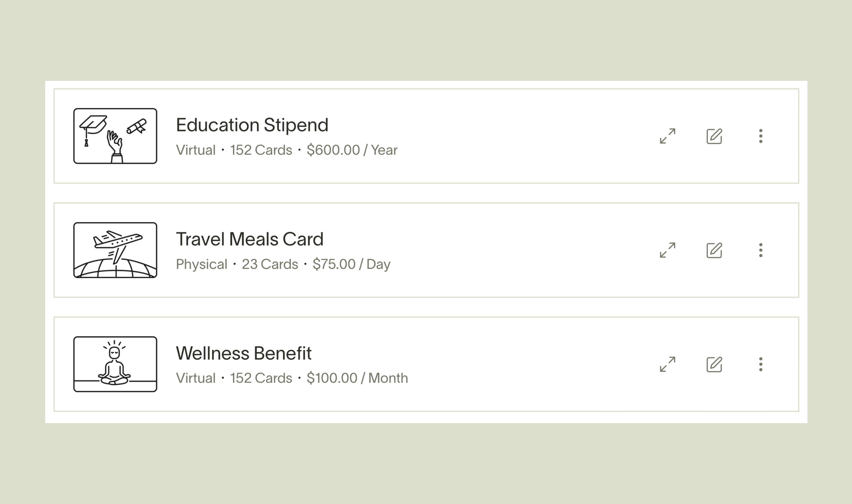Select the Education Stipend title
The height and width of the screenshot is (504, 852).
point(252,125)
